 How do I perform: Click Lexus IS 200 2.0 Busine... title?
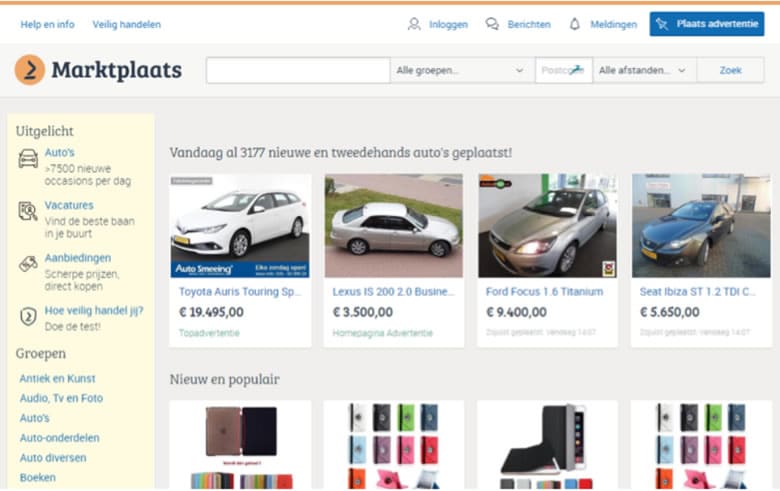(x=393, y=292)
